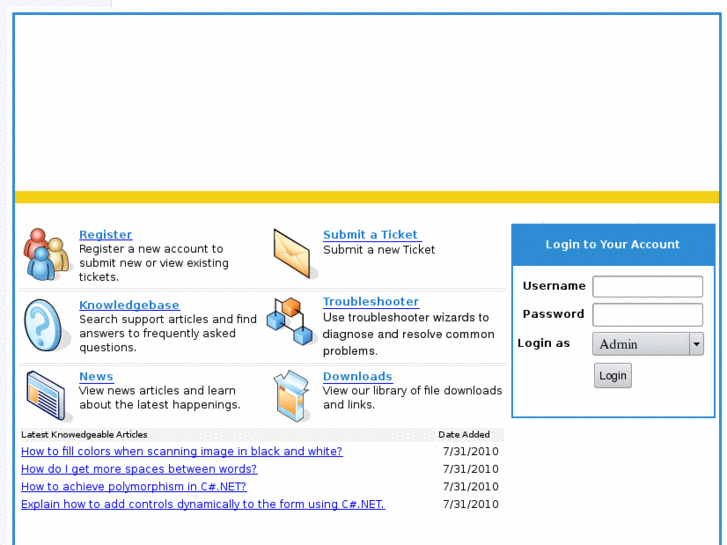
Task: Focus the Password input field
Action: tap(648, 315)
